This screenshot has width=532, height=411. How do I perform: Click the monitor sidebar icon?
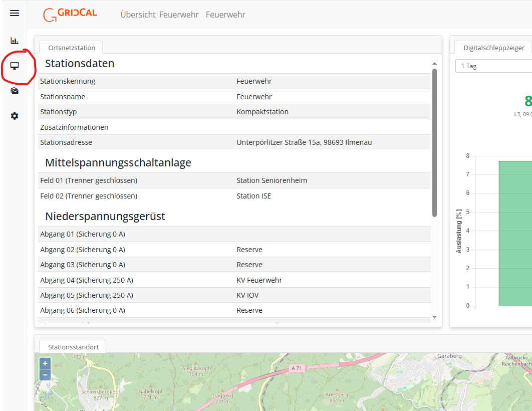[15, 66]
